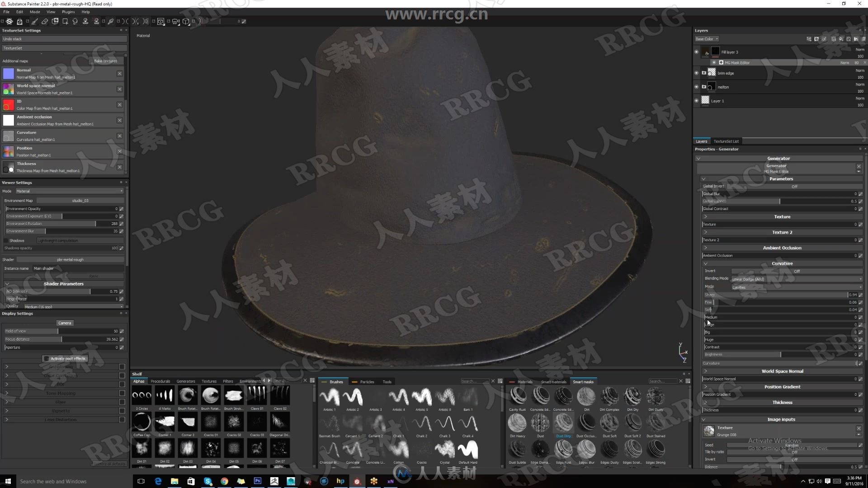Add effect icon in Layers toolbar
868x488 pixels.
click(809, 39)
